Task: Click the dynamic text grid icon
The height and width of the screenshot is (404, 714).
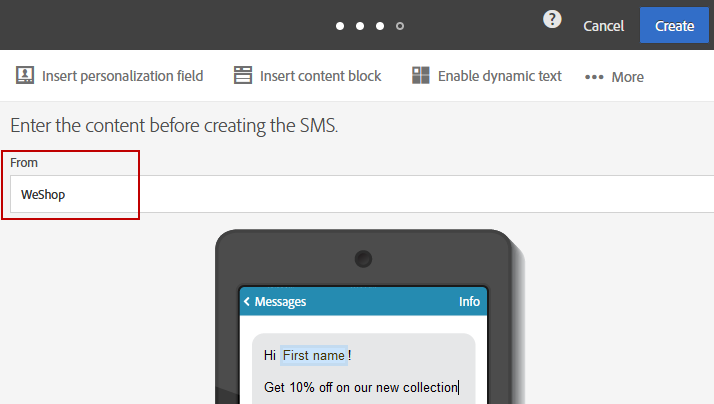Action: (421, 75)
